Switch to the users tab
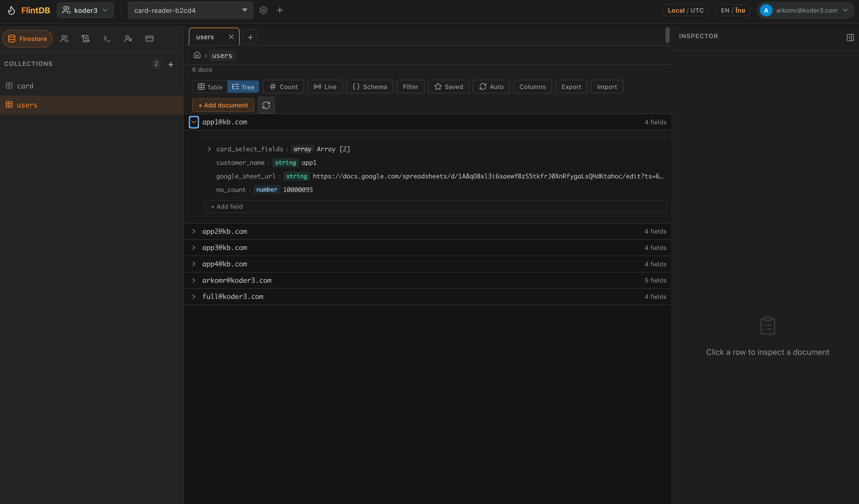Screen dimensions: 859x504 click(214, 37)
